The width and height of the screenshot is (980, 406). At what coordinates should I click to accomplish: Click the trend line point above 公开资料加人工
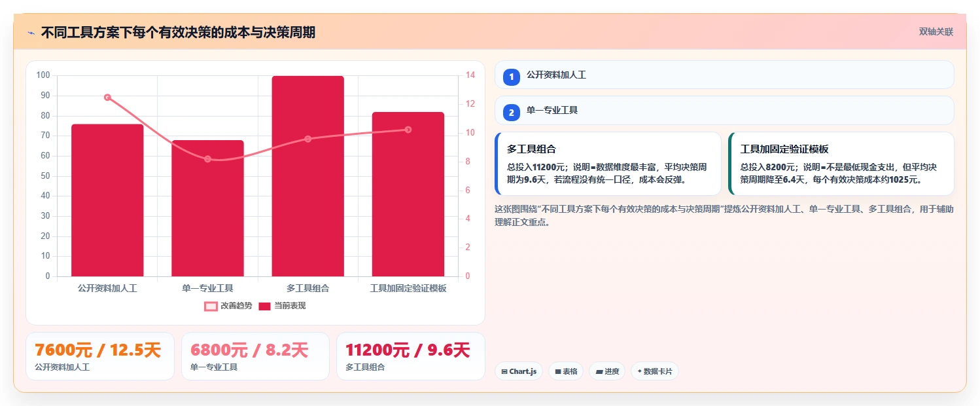point(107,97)
